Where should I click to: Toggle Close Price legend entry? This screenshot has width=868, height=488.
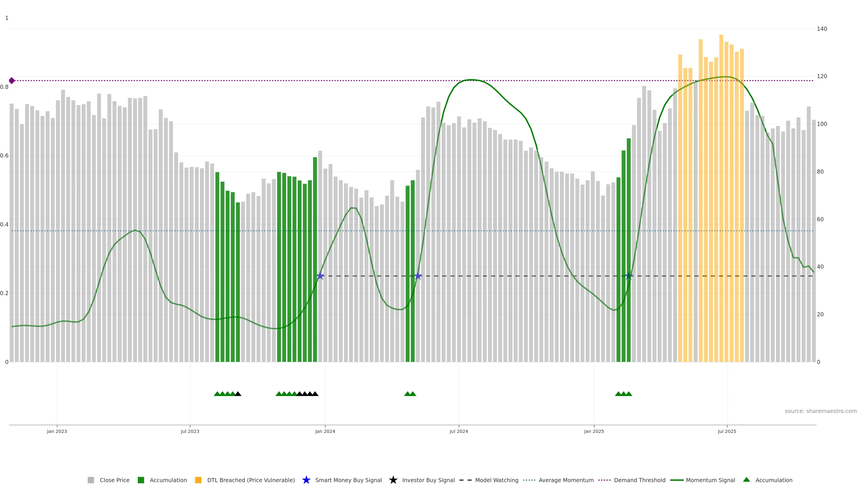[114, 480]
